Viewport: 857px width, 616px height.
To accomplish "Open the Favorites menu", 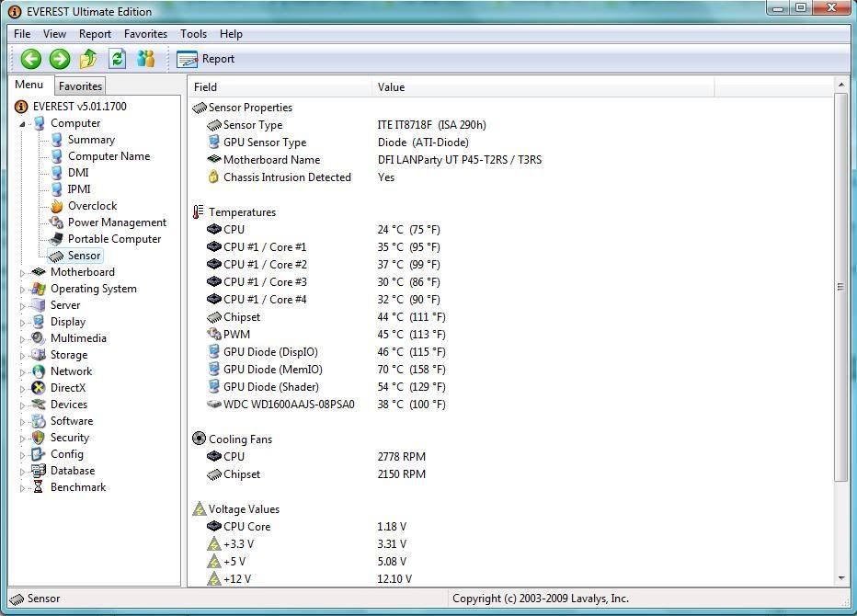I will pyautogui.click(x=145, y=34).
